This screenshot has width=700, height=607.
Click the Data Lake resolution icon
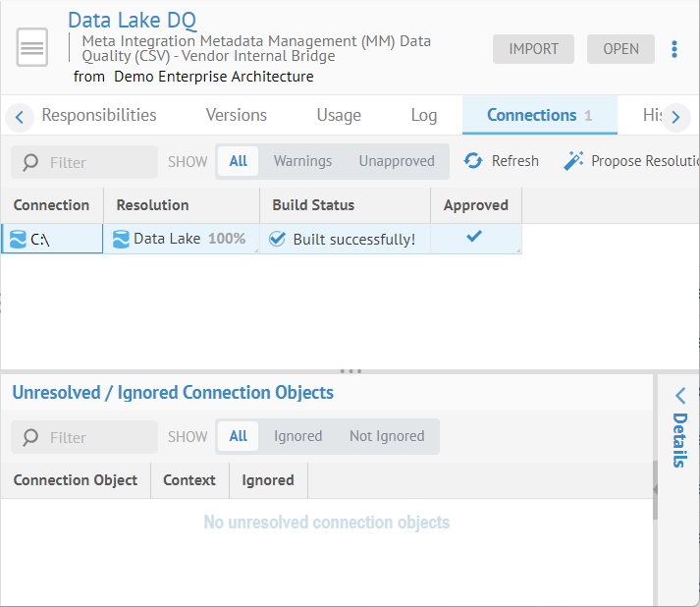[x=122, y=239]
